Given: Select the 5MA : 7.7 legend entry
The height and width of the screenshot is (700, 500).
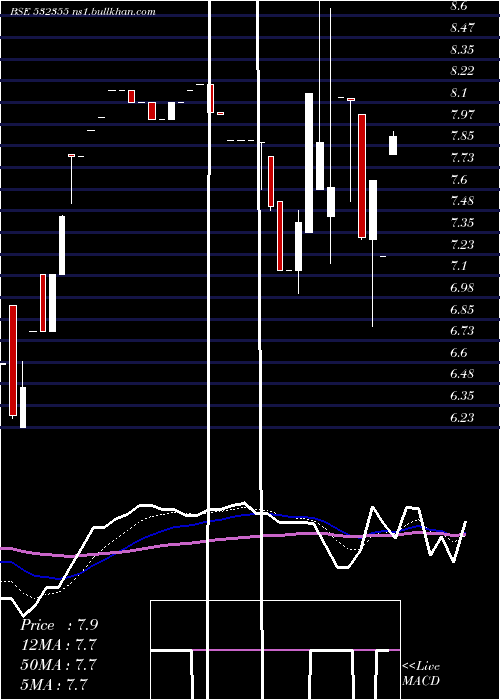Looking at the screenshot, I should 54,684.
